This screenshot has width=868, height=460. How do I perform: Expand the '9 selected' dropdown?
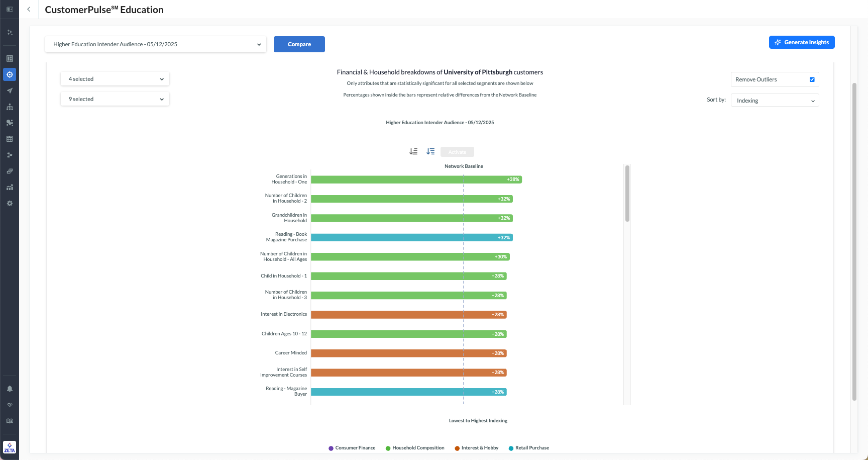(115, 99)
